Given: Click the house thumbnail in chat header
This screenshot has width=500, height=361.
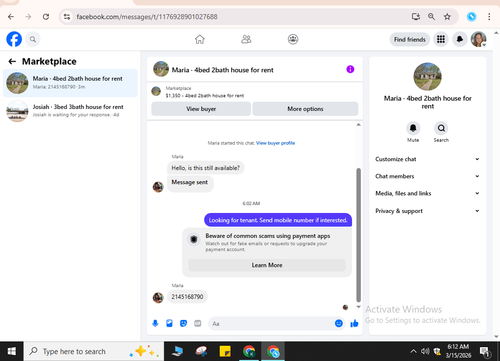Looking at the screenshot, I should point(161,69).
